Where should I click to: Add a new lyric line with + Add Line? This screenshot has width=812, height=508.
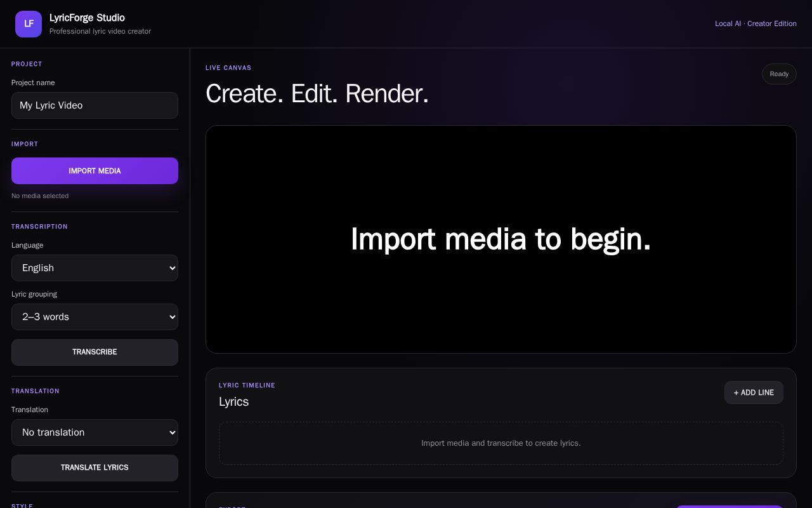click(x=754, y=392)
